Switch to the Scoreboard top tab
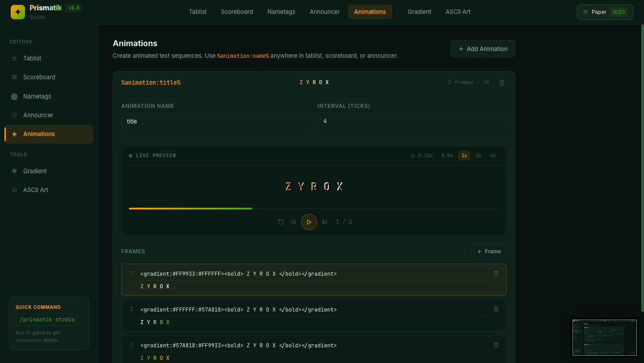 (237, 12)
